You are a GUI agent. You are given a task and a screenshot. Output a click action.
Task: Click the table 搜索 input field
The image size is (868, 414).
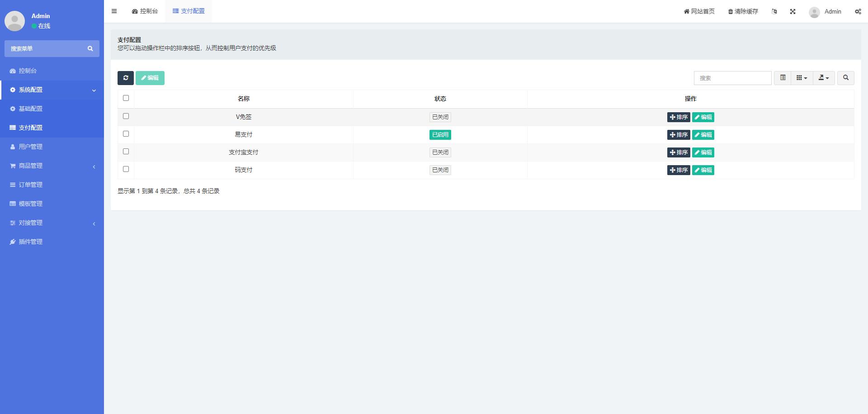732,78
